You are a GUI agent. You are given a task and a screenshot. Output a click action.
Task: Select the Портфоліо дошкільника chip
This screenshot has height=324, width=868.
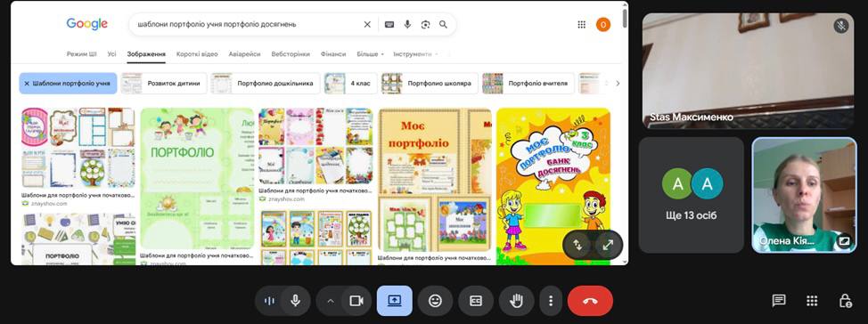pyautogui.click(x=266, y=84)
